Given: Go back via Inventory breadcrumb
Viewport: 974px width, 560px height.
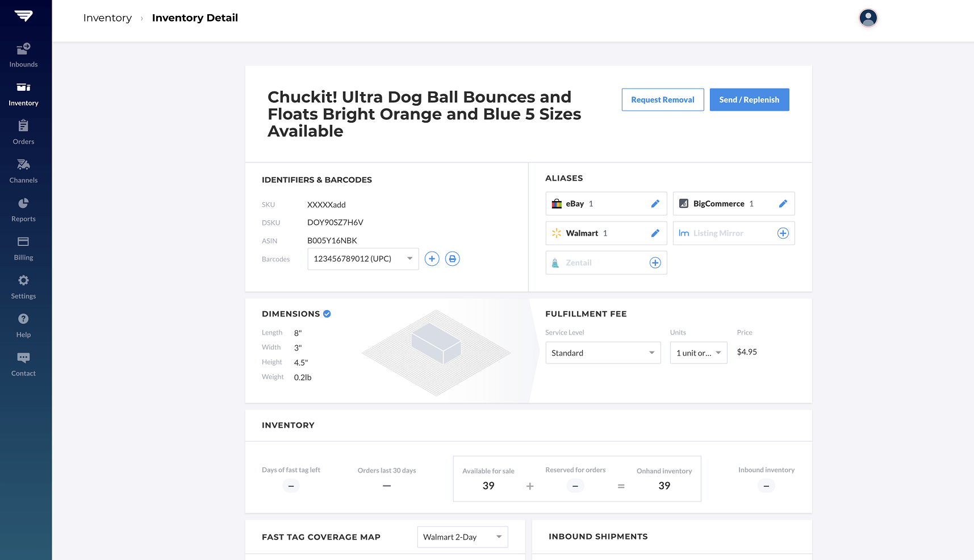Looking at the screenshot, I should coord(107,18).
